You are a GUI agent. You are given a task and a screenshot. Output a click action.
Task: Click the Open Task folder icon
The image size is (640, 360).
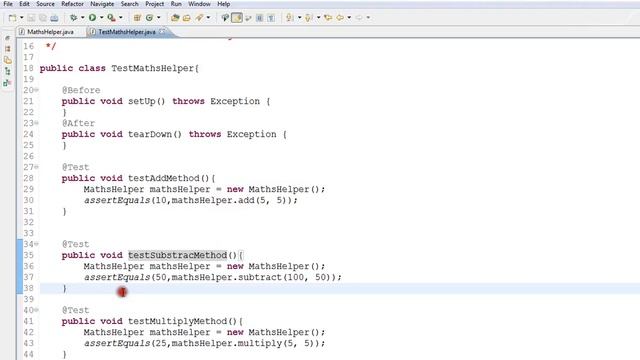click(x=187, y=18)
